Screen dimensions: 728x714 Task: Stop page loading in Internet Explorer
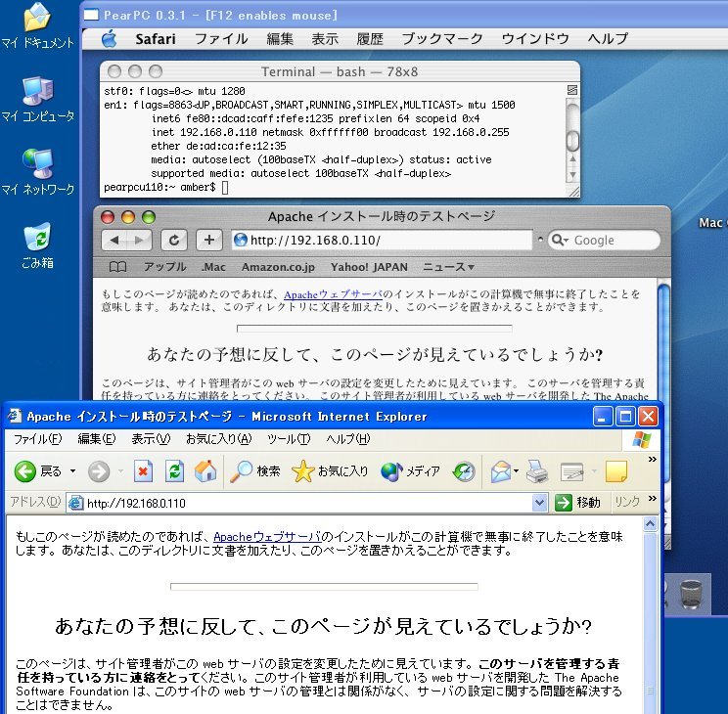[x=143, y=471]
